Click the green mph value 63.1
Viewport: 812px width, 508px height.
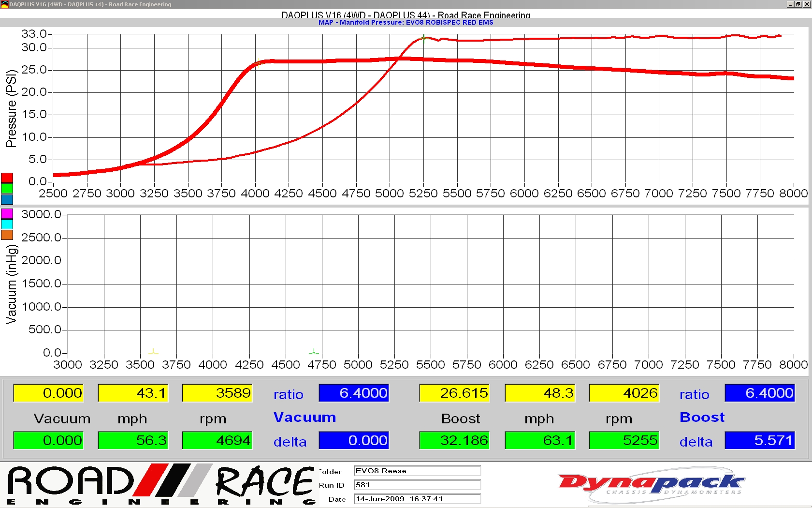(540, 440)
